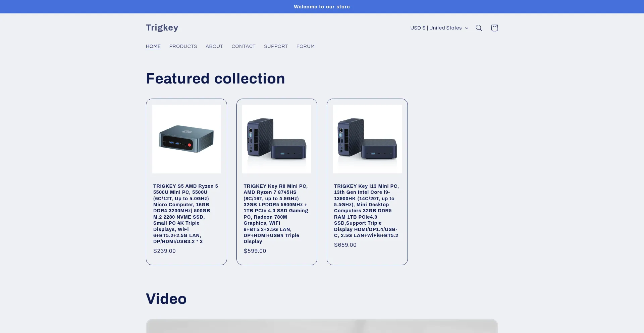Image resolution: width=644 pixels, height=333 pixels.
Task: Click the Featured collection heading
Action: [215, 78]
